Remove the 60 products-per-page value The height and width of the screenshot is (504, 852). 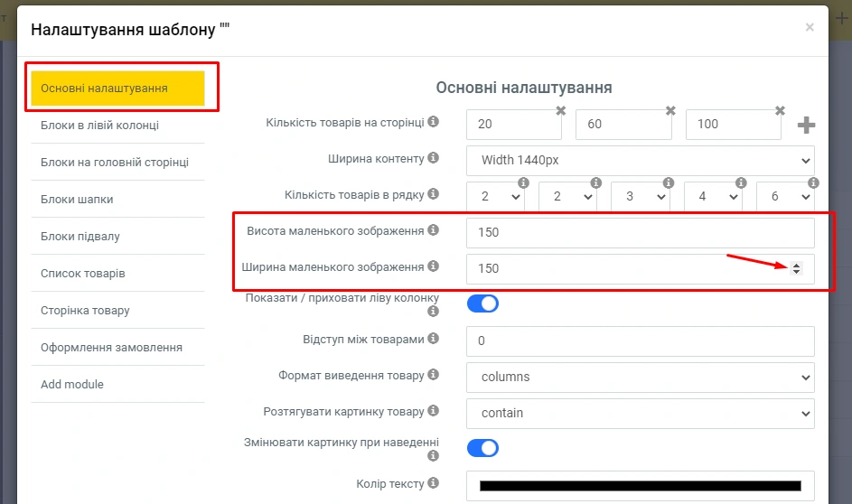click(x=670, y=110)
